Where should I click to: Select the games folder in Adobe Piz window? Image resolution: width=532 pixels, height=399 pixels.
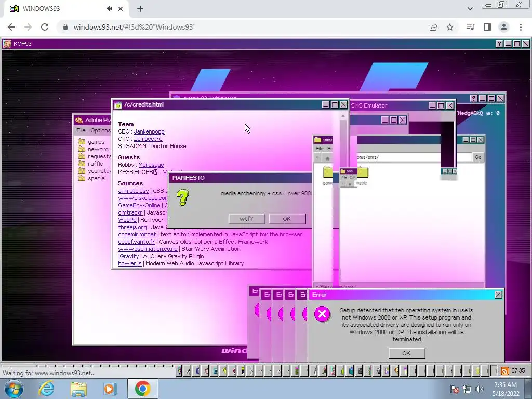tap(91, 142)
